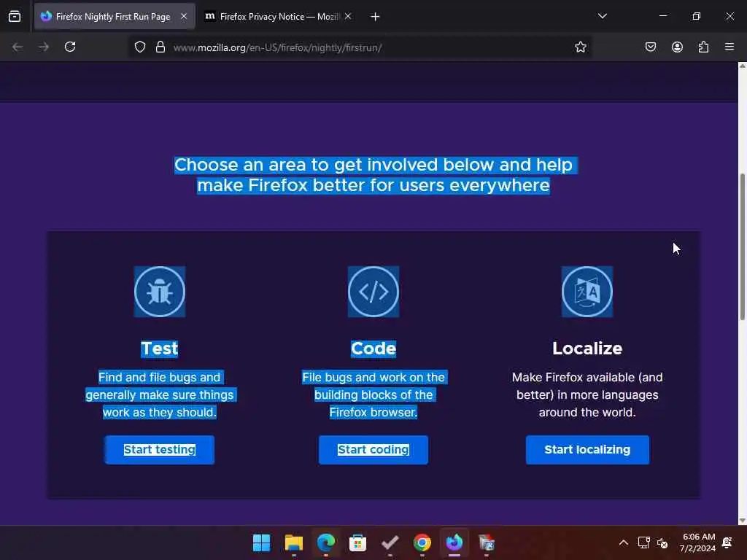
Task: Bookmark this page with star icon
Action: click(580, 47)
